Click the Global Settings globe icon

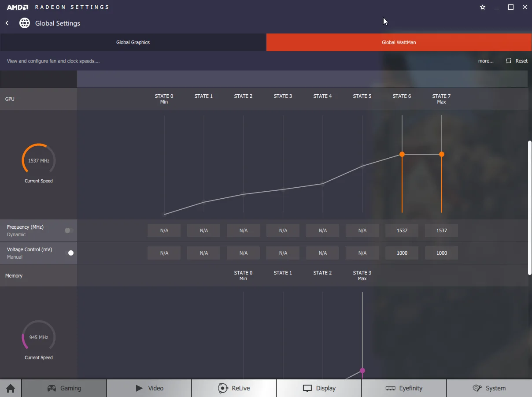tap(25, 23)
